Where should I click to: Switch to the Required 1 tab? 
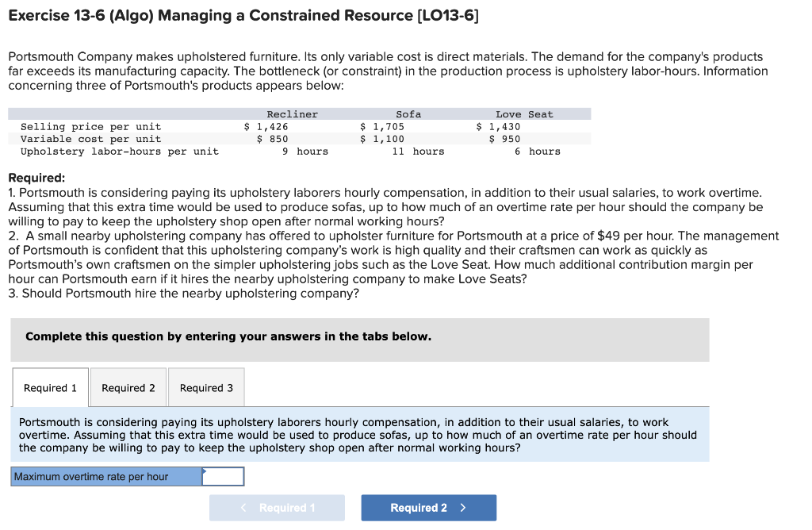pos(50,387)
